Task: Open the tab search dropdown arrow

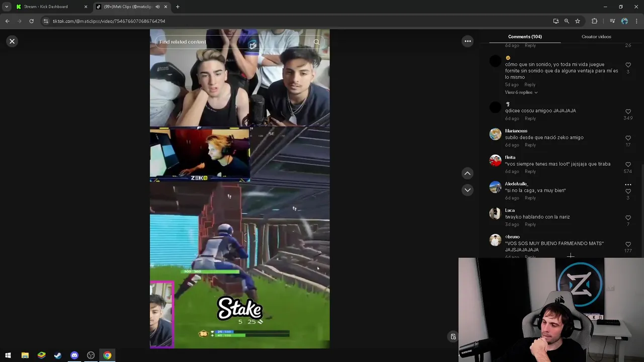Action: tap(7, 7)
